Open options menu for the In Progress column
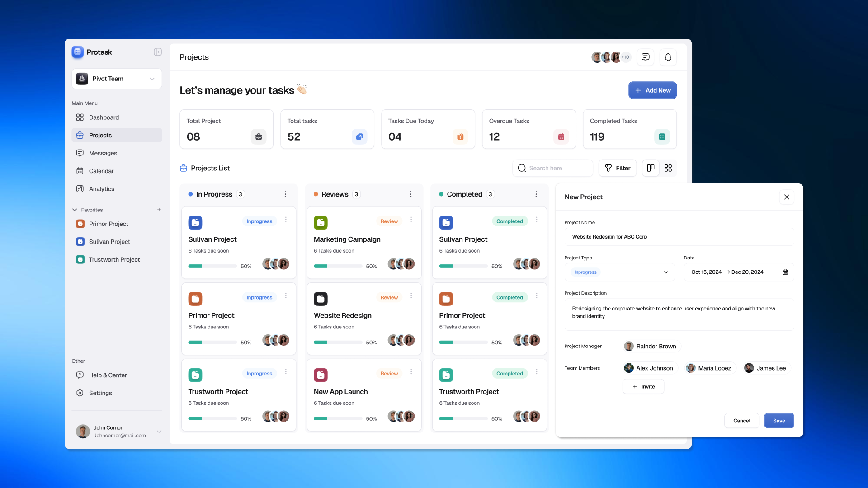Image resolution: width=868 pixels, height=488 pixels. (285, 194)
